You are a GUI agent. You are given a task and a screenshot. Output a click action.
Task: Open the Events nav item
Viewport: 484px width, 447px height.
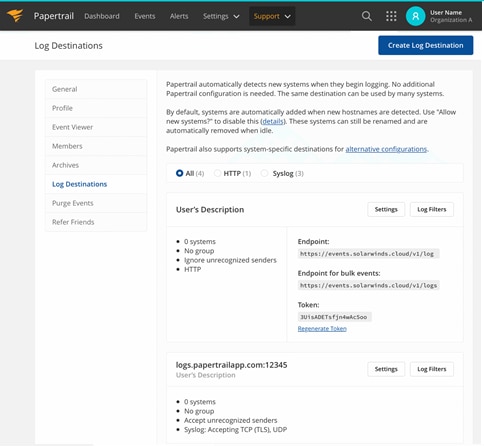pyautogui.click(x=145, y=16)
